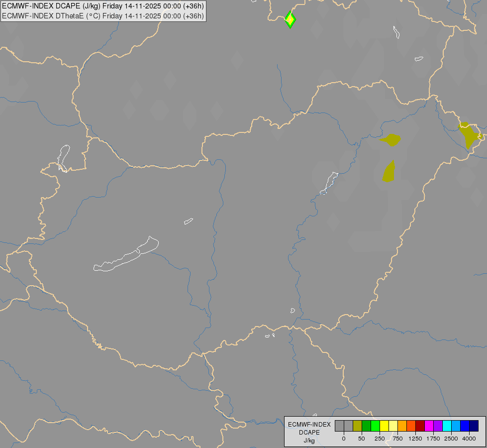Click the green-yellow diamond DCAPE patch
Image resolution: width=487 pixels, height=448 pixels.
[290, 19]
